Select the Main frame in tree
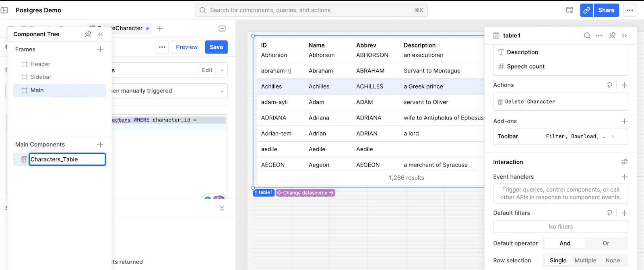Viewport: 644px width, 270px height. click(60, 91)
